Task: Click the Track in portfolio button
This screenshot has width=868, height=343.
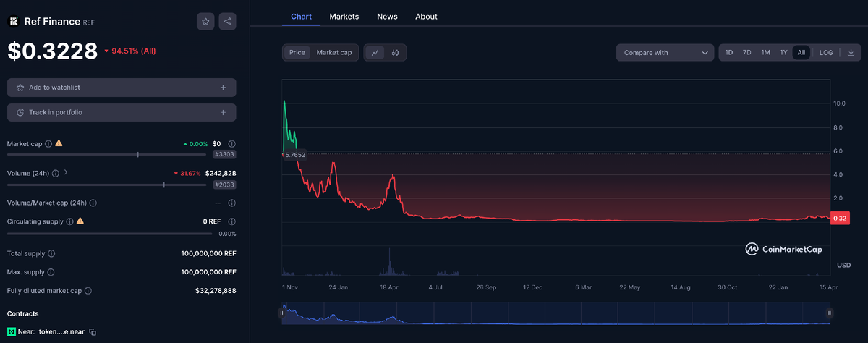Action: click(x=122, y=113)
